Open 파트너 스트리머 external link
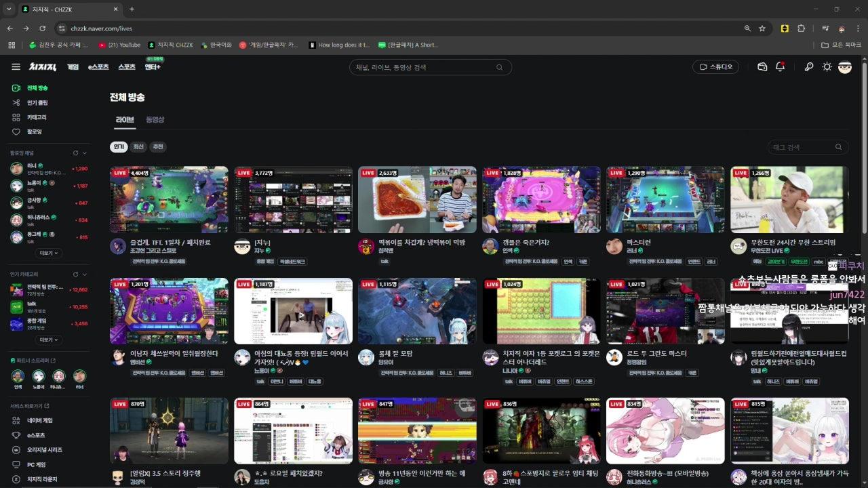The height and width of the screenshot is (488, 868). [54, 361]
